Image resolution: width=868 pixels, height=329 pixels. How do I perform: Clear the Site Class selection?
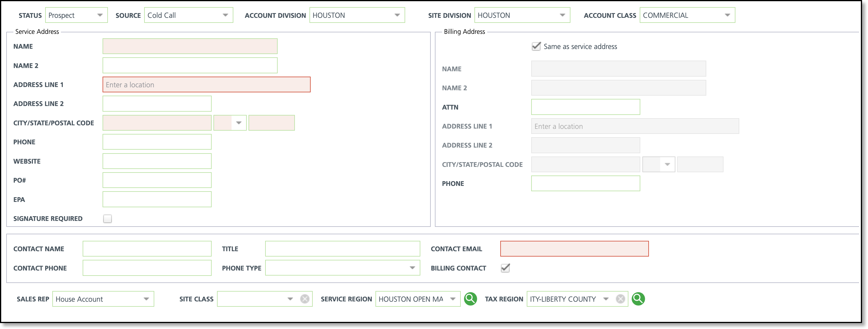click(x=305, y=299)
